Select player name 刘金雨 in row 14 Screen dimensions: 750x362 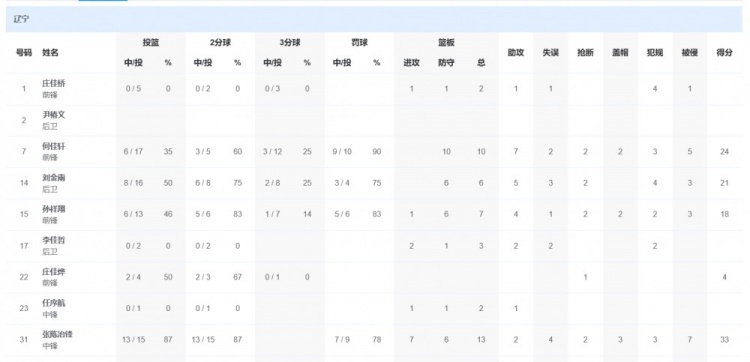[x=54, y=177]
